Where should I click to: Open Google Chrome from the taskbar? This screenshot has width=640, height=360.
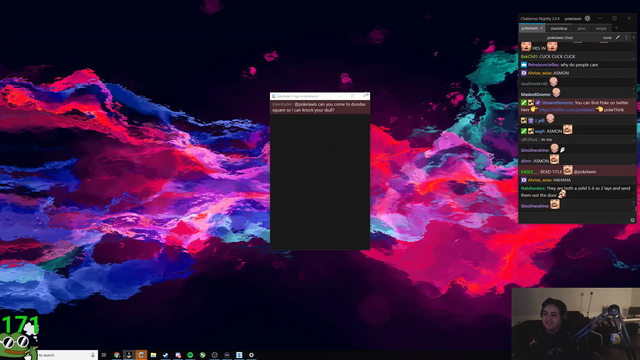[117, 355]
